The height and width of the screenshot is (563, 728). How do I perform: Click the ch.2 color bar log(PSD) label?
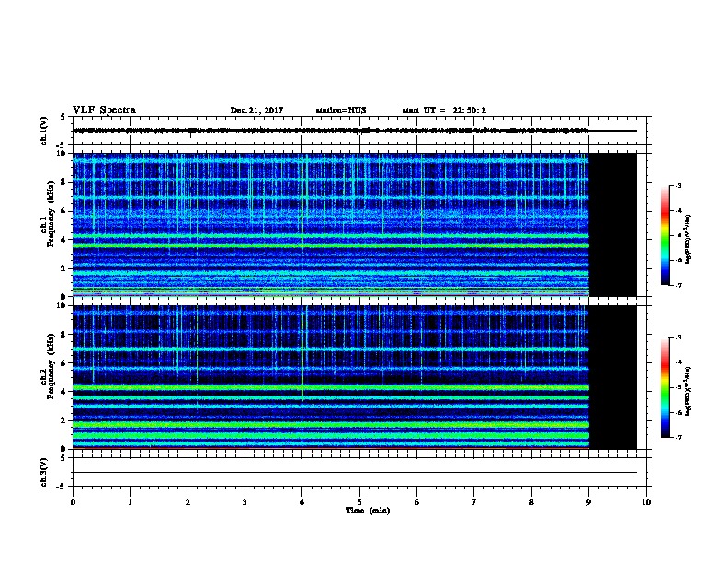point(688,392)
